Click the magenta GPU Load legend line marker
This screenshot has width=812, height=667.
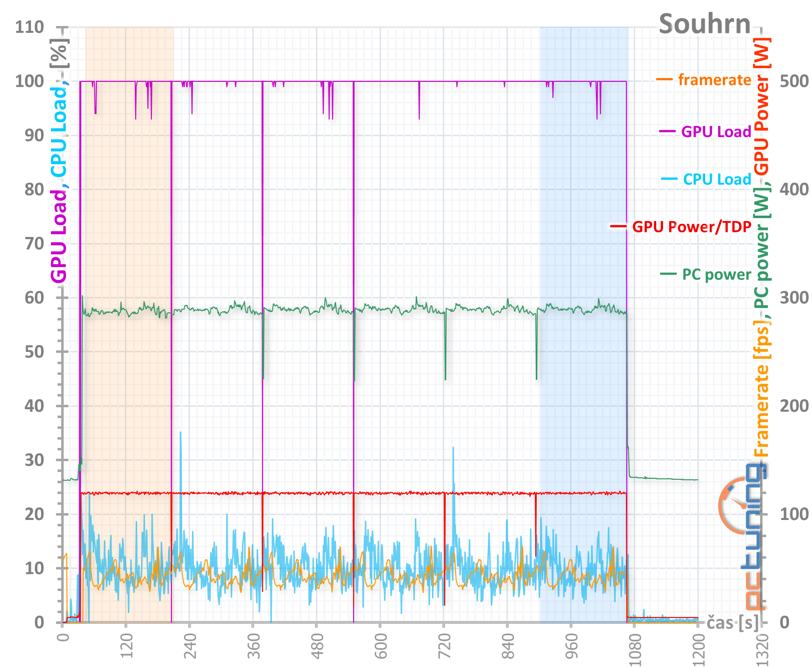667,131
